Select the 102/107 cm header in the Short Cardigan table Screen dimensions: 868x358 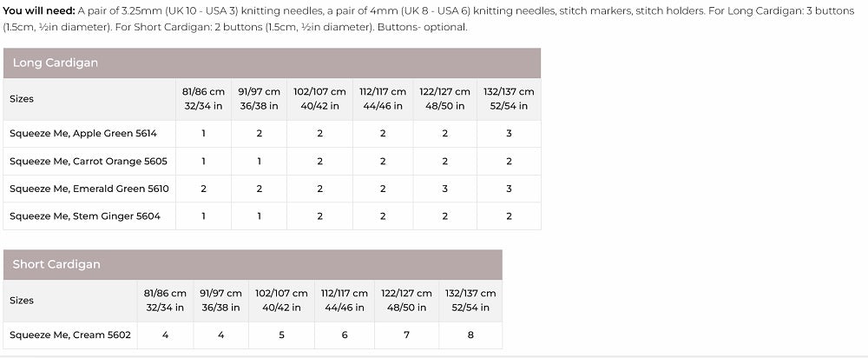[x=281, y=301]
